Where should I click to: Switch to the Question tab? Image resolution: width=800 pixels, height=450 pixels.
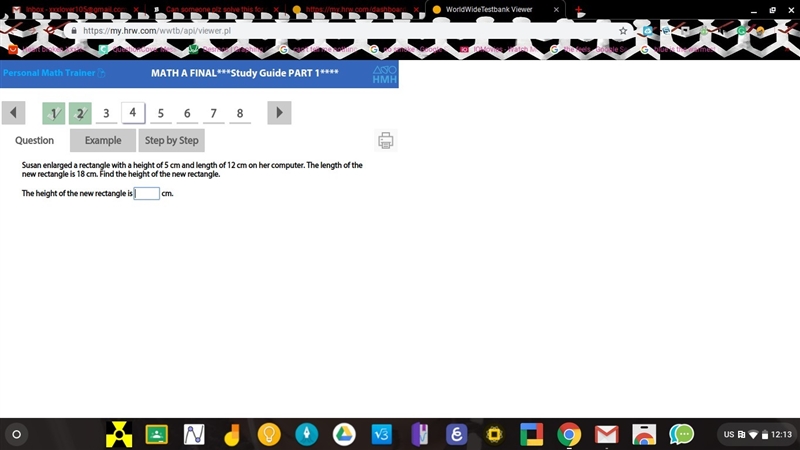pos(34,140)
